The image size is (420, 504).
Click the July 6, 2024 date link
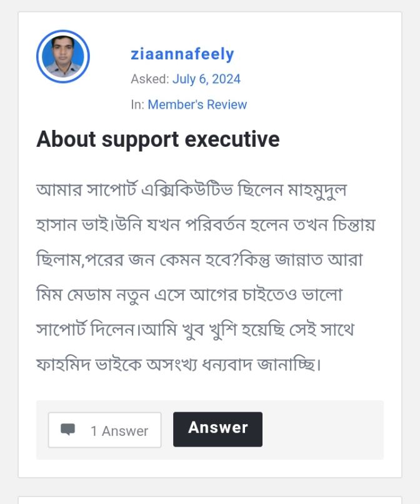click(206, 79)
